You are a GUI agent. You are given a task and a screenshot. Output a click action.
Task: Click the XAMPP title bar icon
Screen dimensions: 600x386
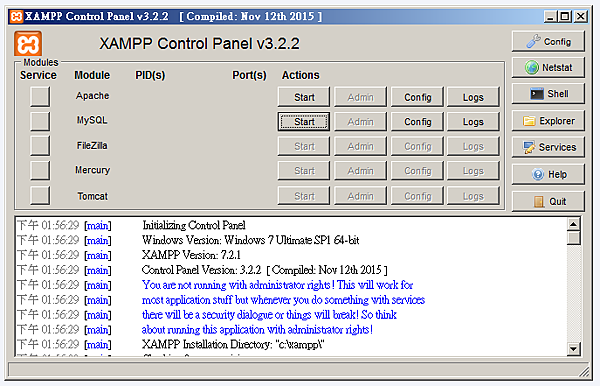16,16
